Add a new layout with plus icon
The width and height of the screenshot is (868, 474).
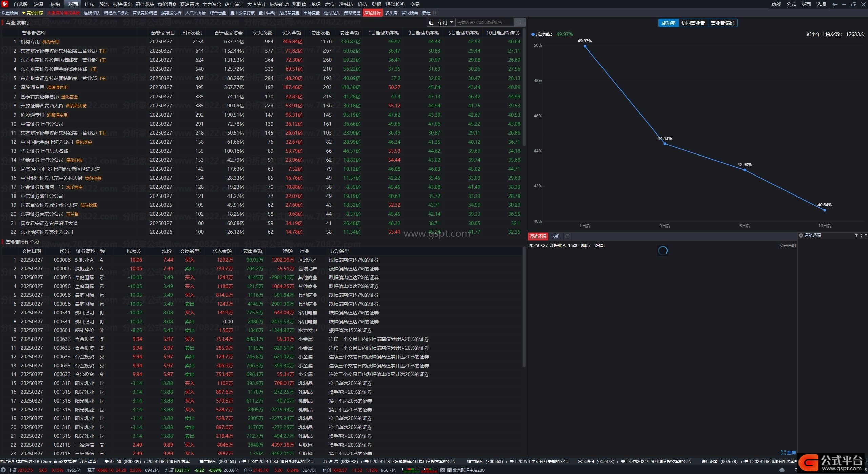pos(436,13)
